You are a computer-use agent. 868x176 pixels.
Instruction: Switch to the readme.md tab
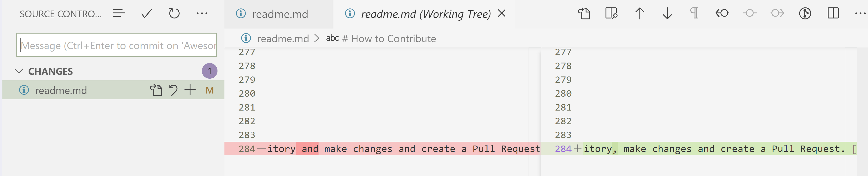279,14
